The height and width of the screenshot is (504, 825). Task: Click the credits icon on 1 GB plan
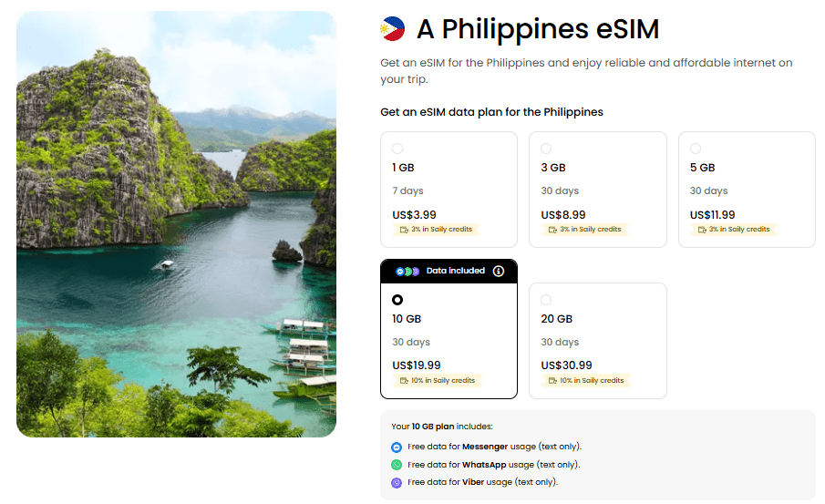coord(404,230)
